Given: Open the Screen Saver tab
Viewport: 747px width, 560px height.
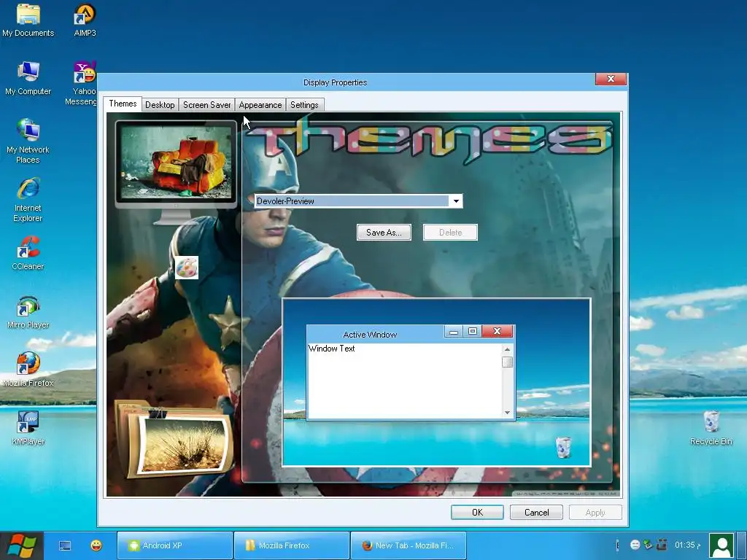Looking at the screenshot, I should [206, 105].
